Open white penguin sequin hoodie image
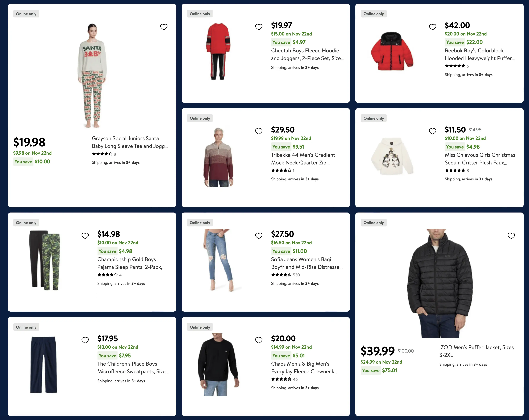This screenshot has height=420, width=529. click(x=392, y=156)
